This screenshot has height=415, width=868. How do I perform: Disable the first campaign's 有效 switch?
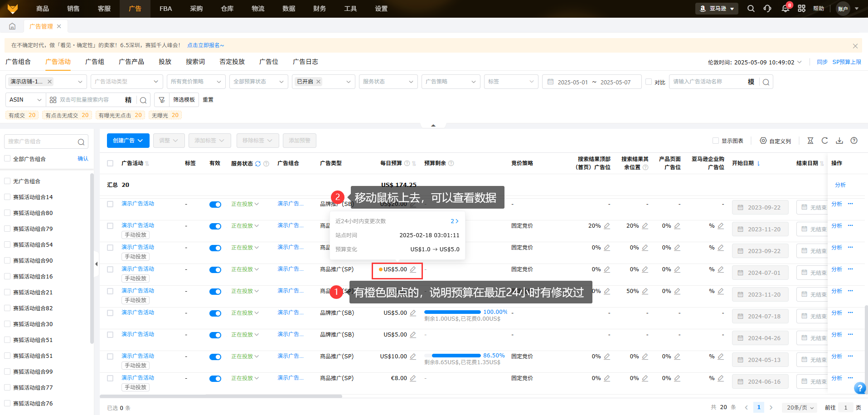point(215,205)
